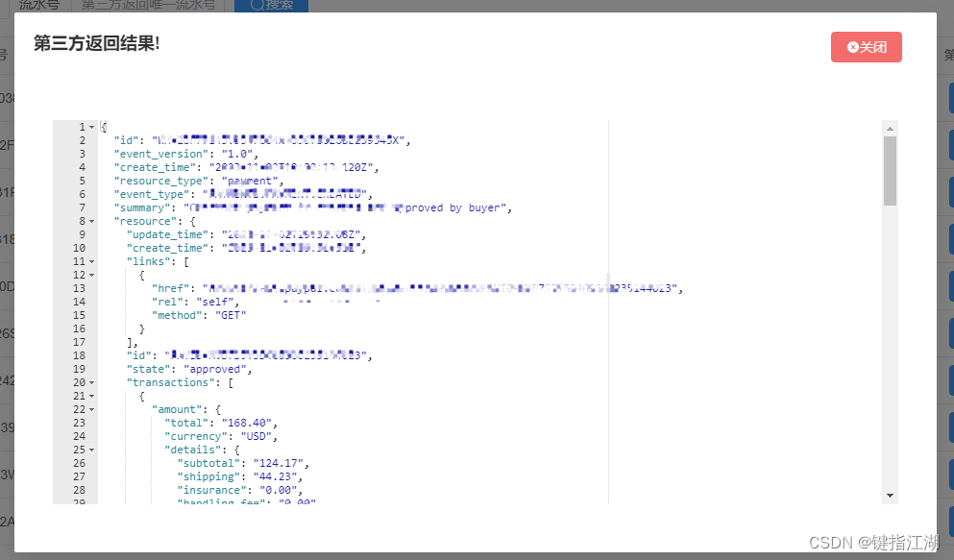Viewport: 954px width, 560px height.
Task: Collapse the object fold on line 21
Action: click(x=92, y=396)
